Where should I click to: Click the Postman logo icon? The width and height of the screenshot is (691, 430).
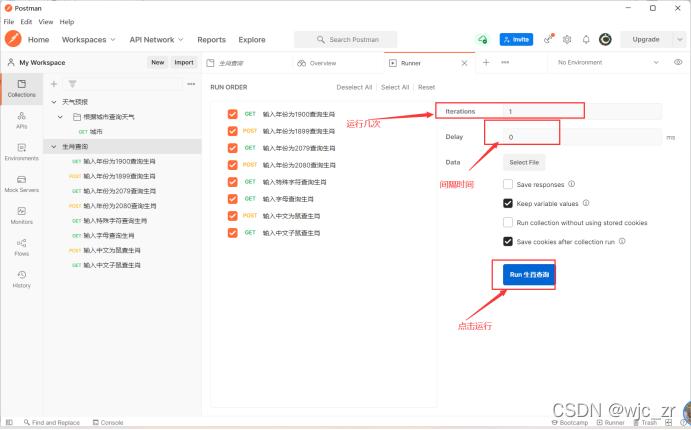tap(13, 39)
